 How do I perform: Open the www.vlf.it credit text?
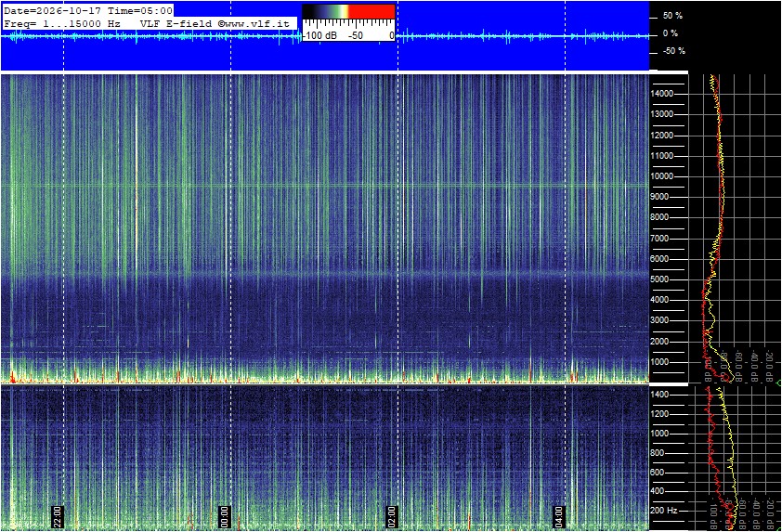(254, 23)
